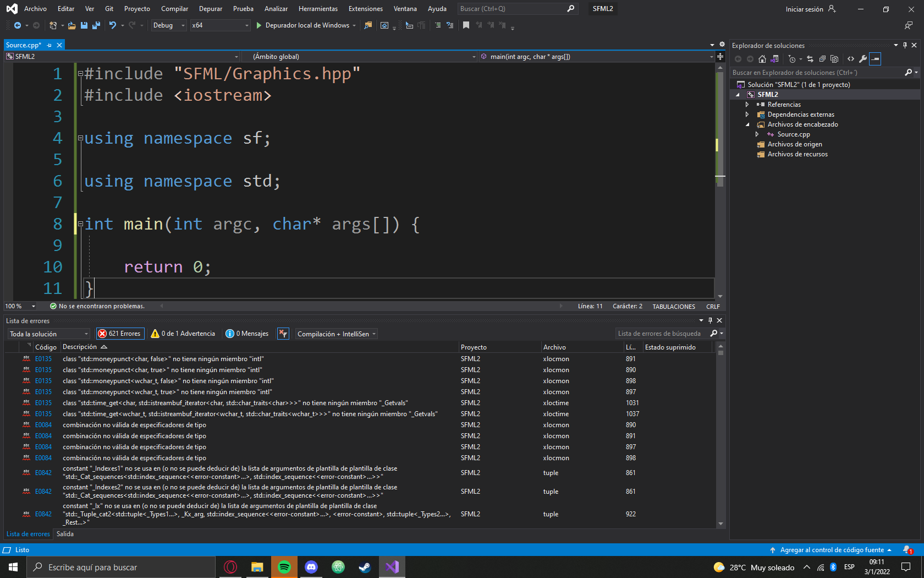Open the x64 platform dropdown
Viewport: 924px width, 578px height.
pyautogui.click(x=220, y=25)
